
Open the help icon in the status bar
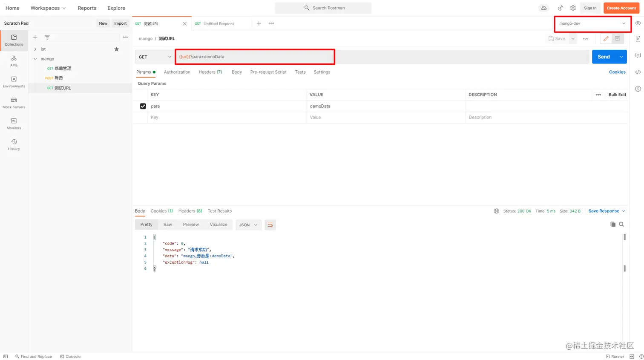(641, 357)
